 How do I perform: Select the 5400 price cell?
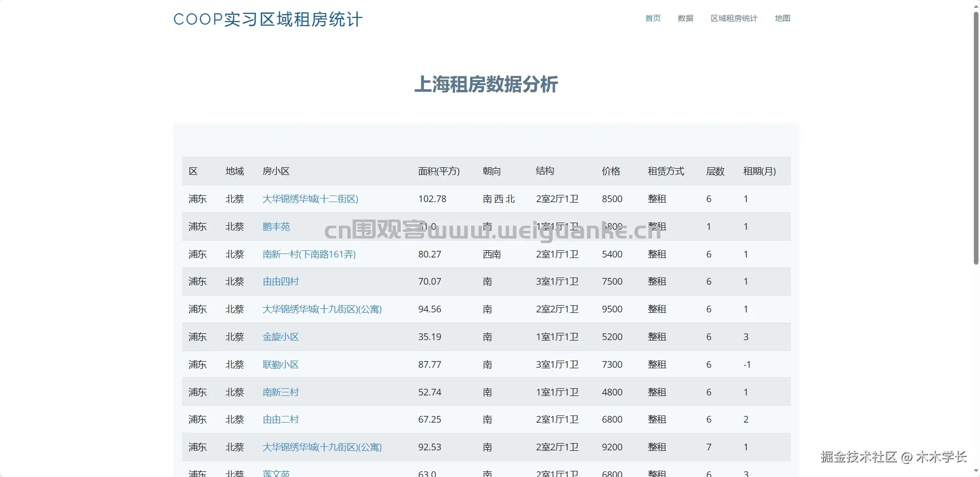pyautogui.click(x=612, y=254)
